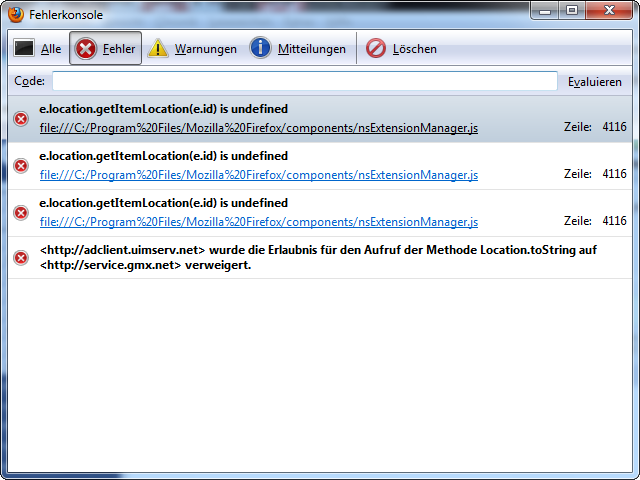The width and height of the screenshot is (640, 480).
Task: Open nsExtensionManager.js link in third error row
Action: (259, 222)
